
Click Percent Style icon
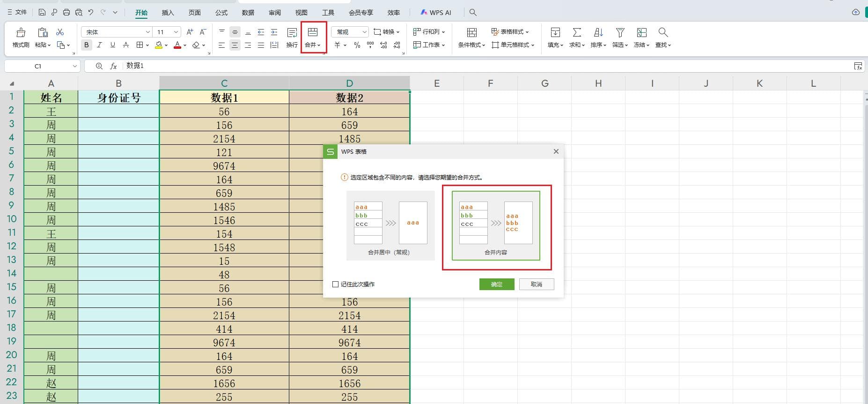pyautogui.click(x=357, y=45)
